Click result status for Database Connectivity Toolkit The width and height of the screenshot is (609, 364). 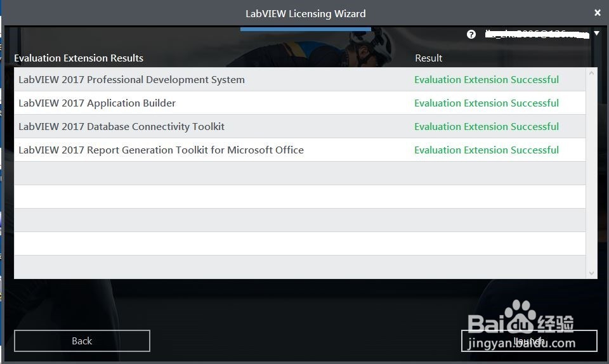pyautogui.click(x=487, y=126)
